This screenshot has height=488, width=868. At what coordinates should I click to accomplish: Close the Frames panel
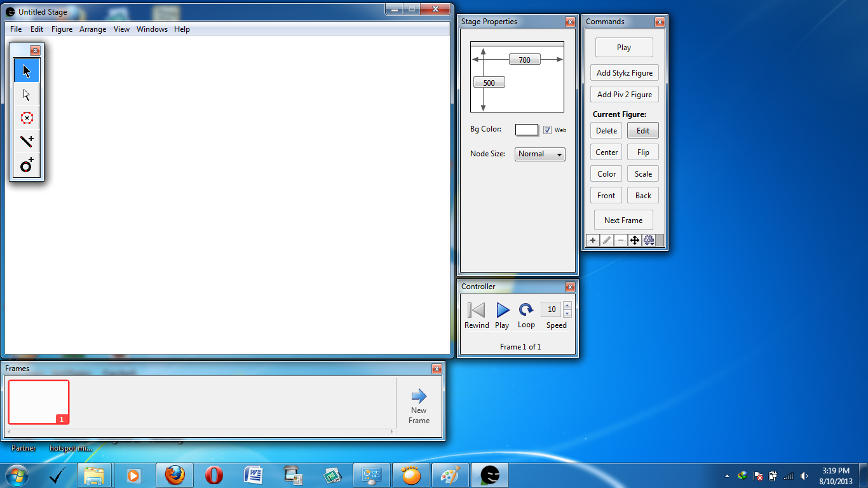(437, 369)
